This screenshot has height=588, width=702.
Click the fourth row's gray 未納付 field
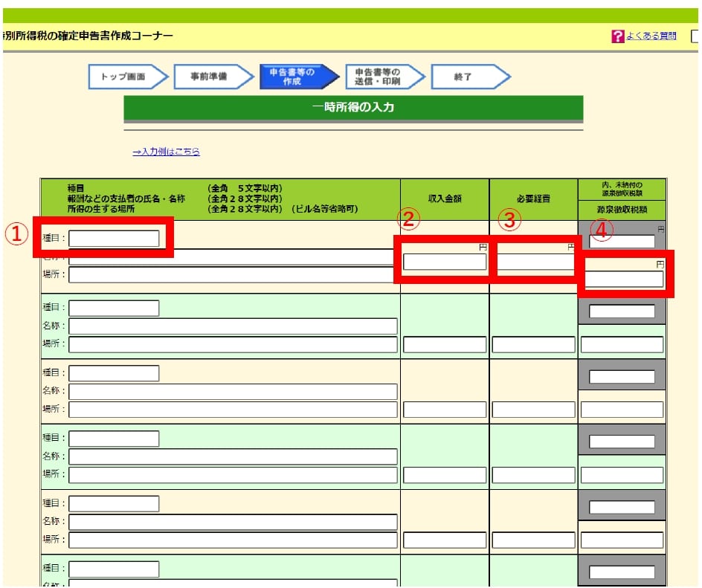622,442
